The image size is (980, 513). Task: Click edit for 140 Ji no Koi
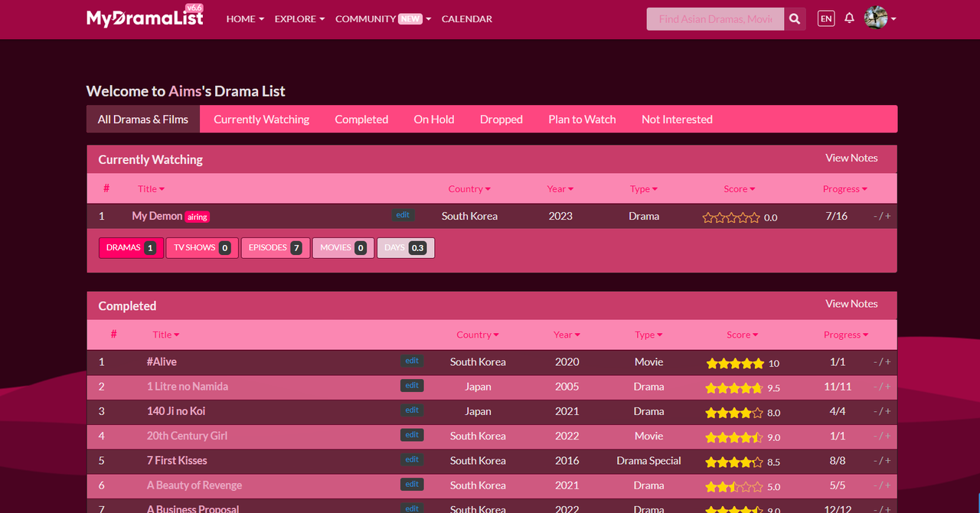click(412, 410)
